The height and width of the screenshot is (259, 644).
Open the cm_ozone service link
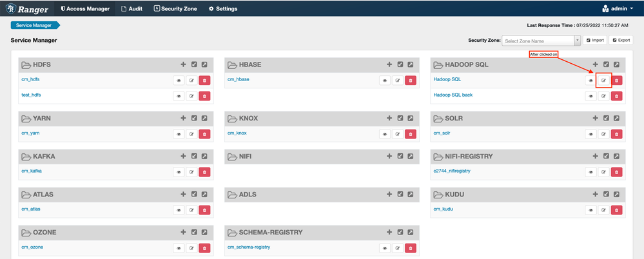click(x=32, y=247)
